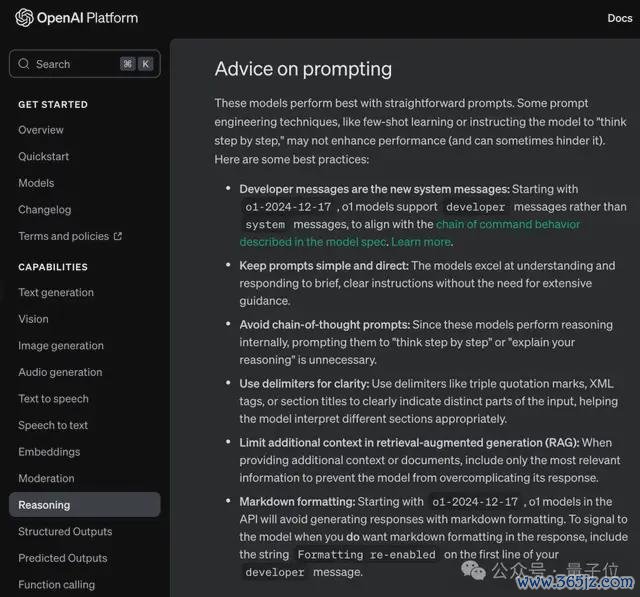The height and width of the screenshot is (597, 640).
Task: Select the Reasoning sidebar item
Action: 85,505
